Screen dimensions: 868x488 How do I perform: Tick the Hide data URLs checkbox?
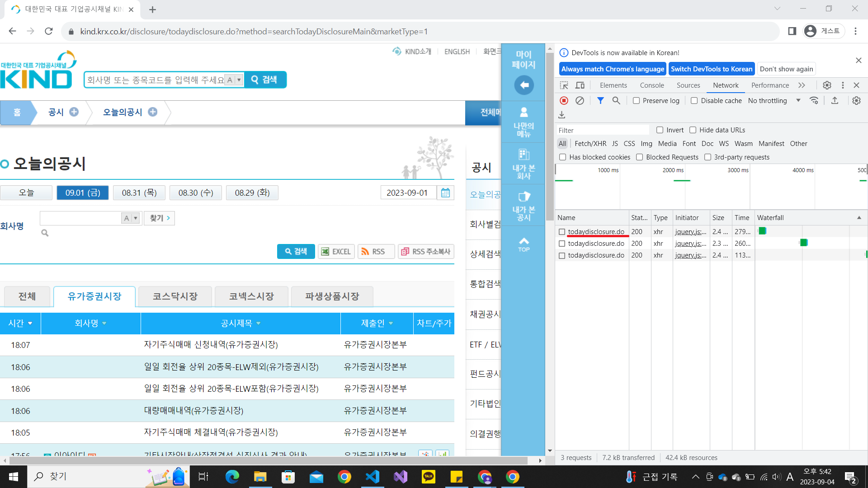[x=693, y=130]
